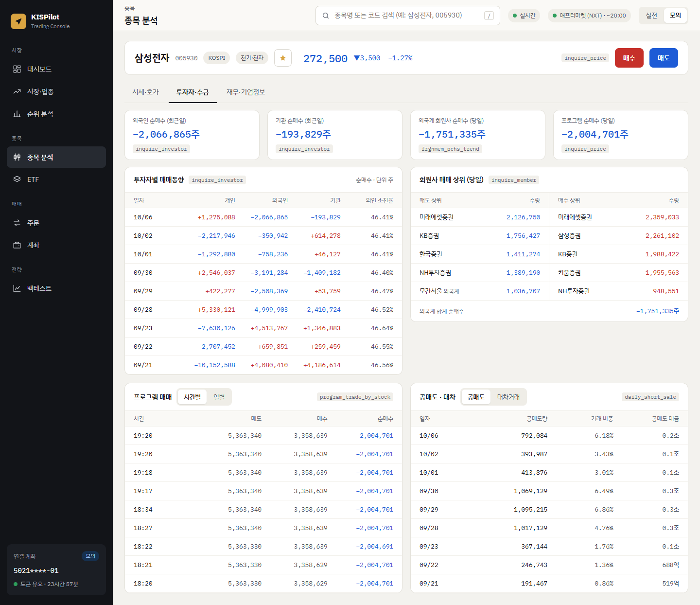The width and height of the screenshot is (700, 605).
Task: Click 키움증권 in 매수 상위 list
Action: pos(569,273)
